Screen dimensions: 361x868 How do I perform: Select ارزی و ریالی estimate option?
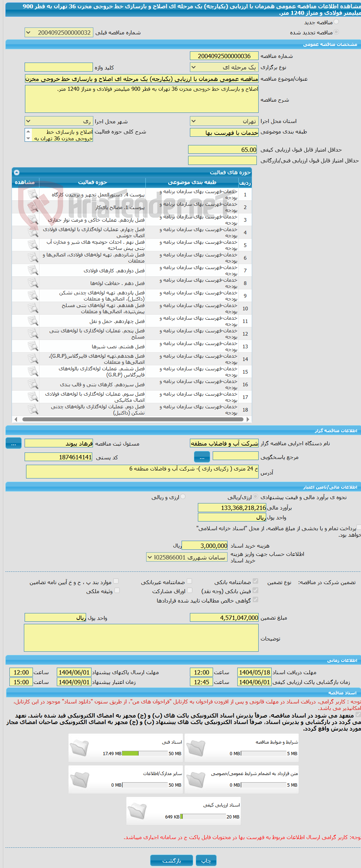coord(183,497)
